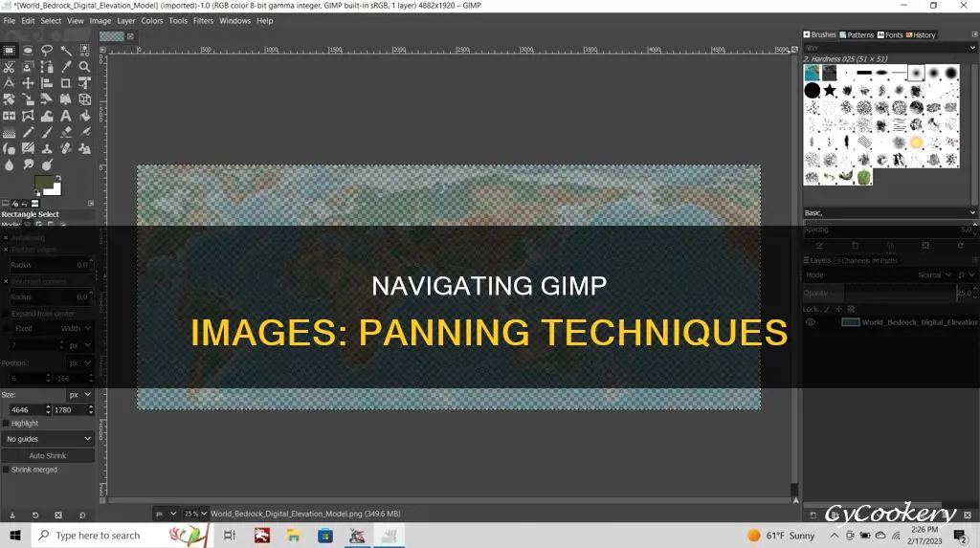Viewport: 980px width, 548px height.
Task: Select the Color Picker eyedropper tool
Action: pos(66,66)
